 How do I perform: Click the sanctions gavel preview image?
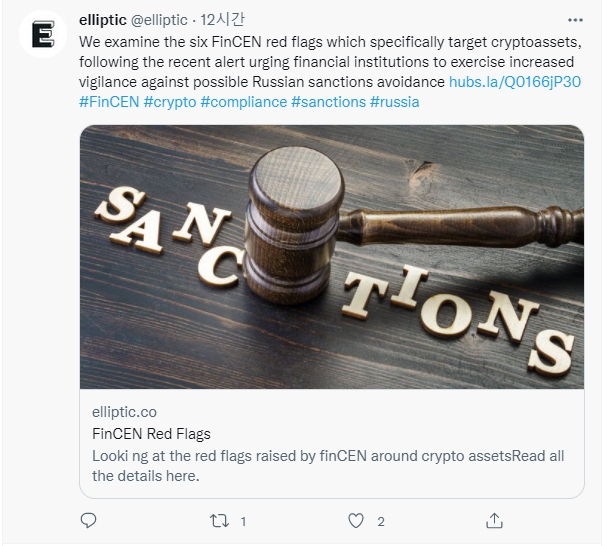[331, 257]
